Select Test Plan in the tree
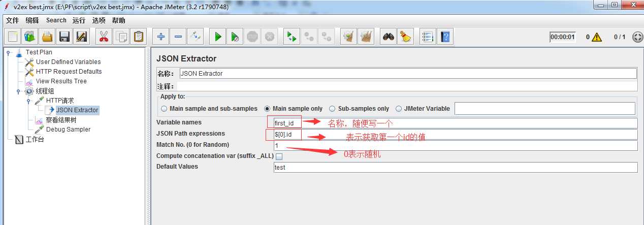The image size is (644, 225). [39, 52]
